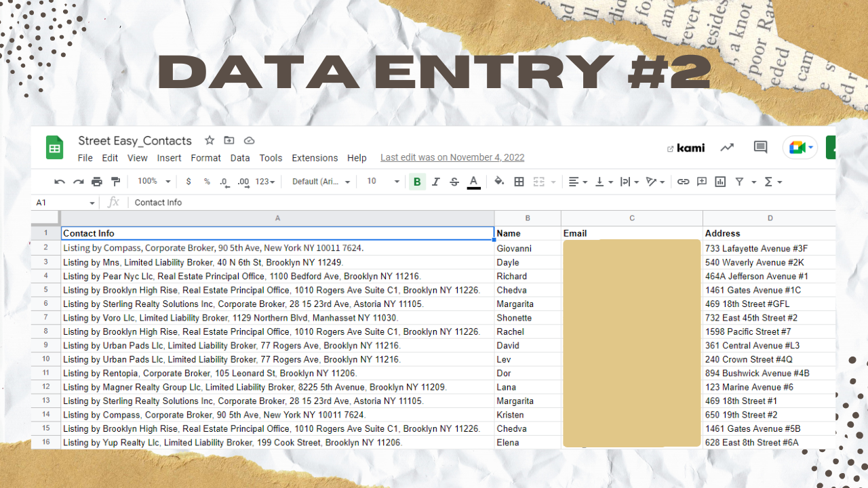Redo the last action
868x488 pixels.
78,182
